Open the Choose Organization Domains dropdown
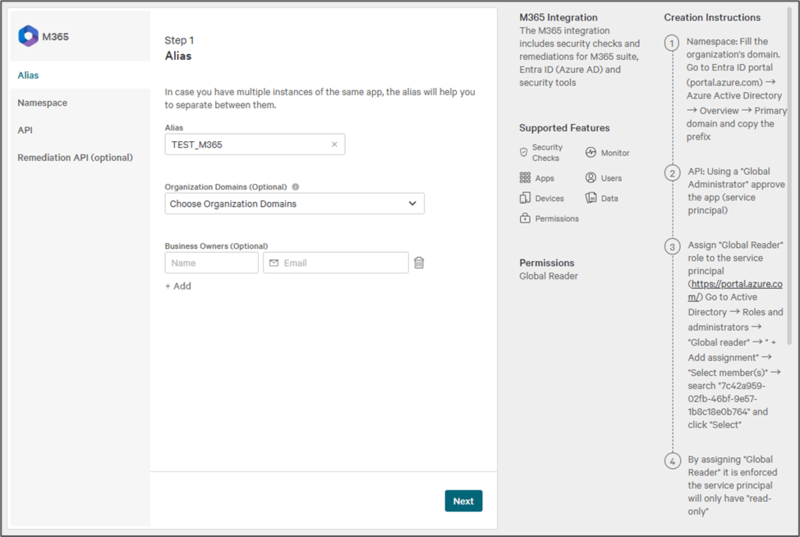Screen dimensions: 800x537 coord(294,203)
